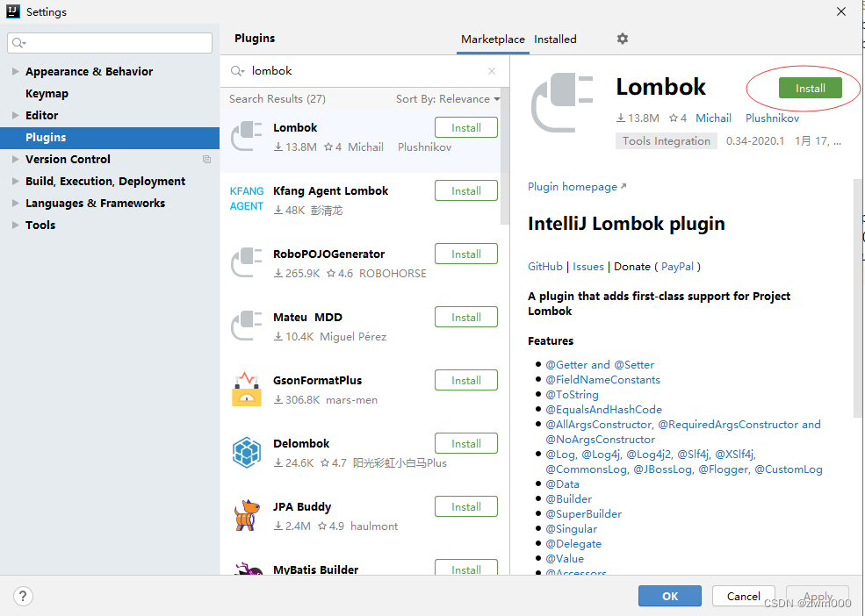Viewport: 865px width, 616px height.
Task: Install GsonFormatPlus plugin
Action: pos(466,381)
